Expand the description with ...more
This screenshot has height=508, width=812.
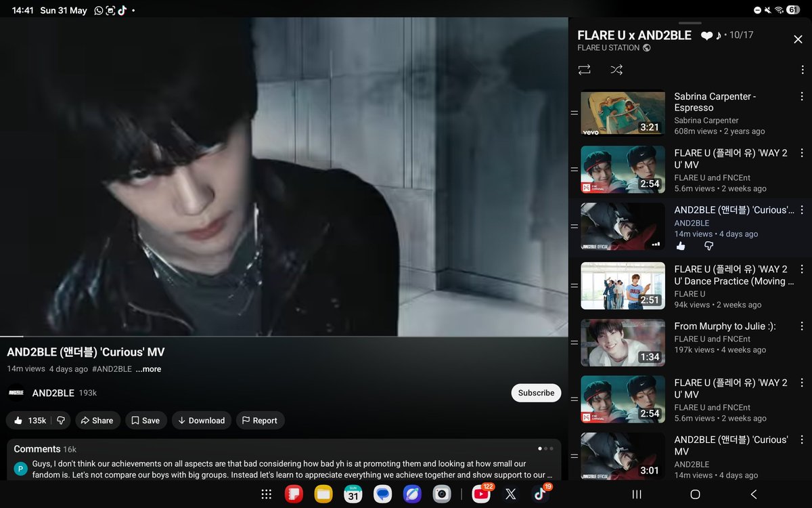[x=148, y=369]
